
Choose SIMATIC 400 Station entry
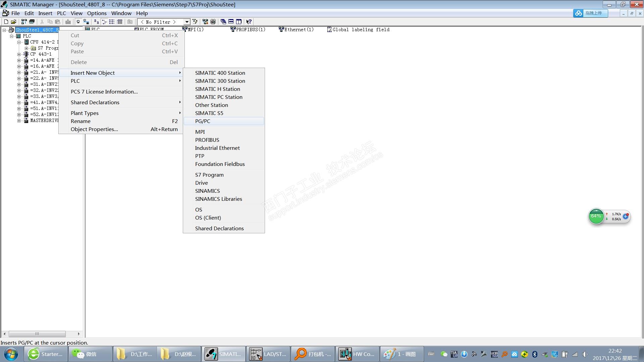pos(220,73)
